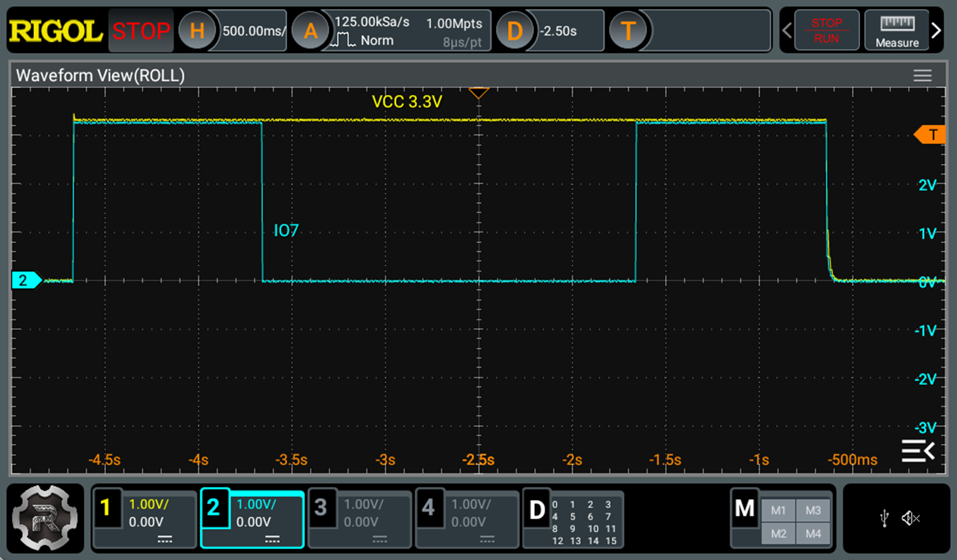Expand the result sidebar arrow in waveform corner
The image size is (957, 560).
click(918, 451)
